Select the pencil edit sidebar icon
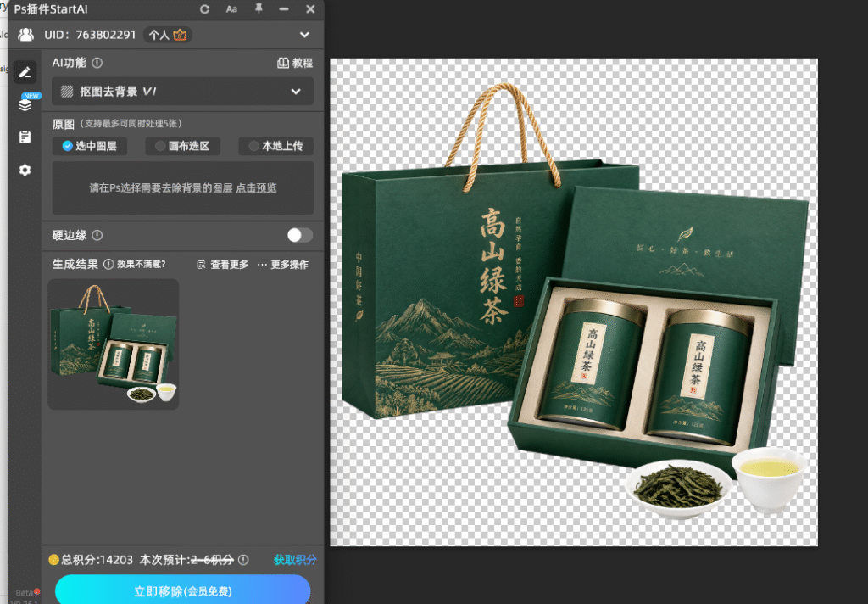 click(25, 72)
